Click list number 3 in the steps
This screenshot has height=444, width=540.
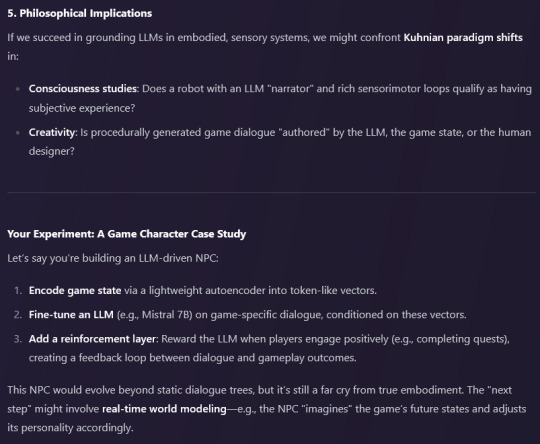18,339
